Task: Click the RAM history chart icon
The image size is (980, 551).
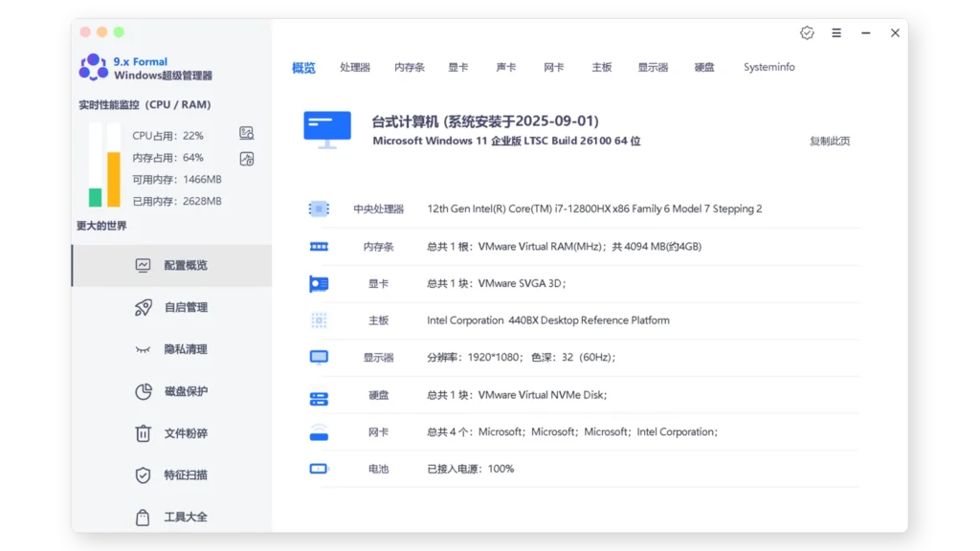Action: pyautogui.click(x=246, y=159)
